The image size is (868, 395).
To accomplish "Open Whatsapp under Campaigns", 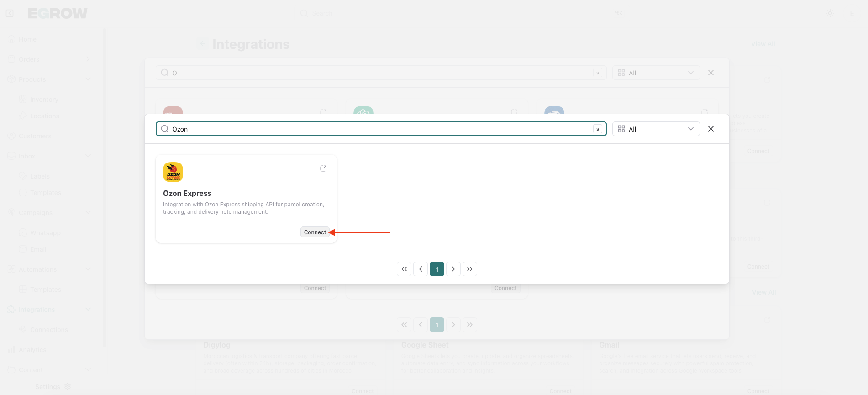I will (45, 233).
